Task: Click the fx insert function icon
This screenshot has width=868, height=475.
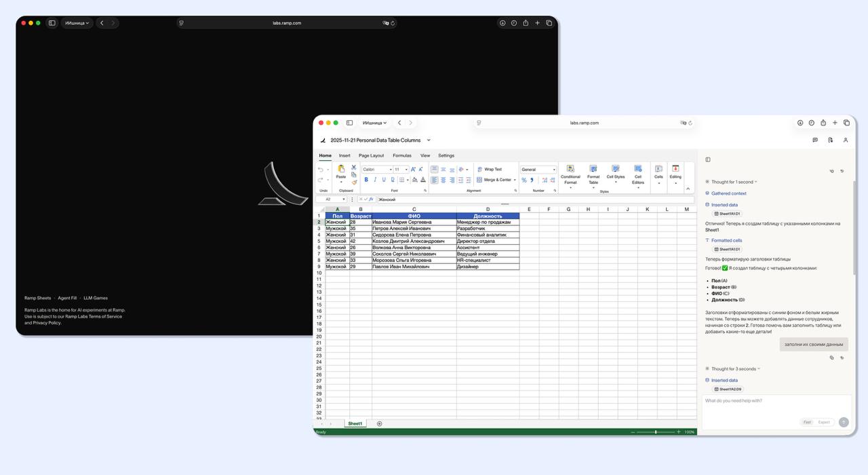Action: (371, 199)
